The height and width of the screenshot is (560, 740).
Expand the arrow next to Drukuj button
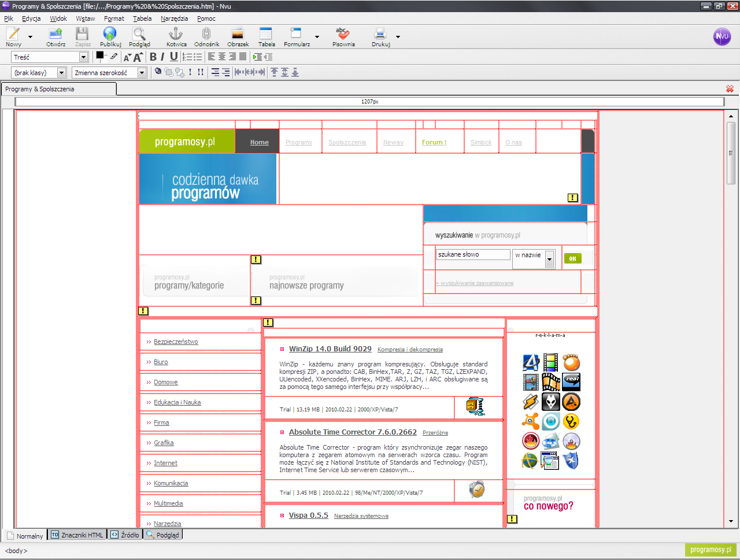coord(398,37)
